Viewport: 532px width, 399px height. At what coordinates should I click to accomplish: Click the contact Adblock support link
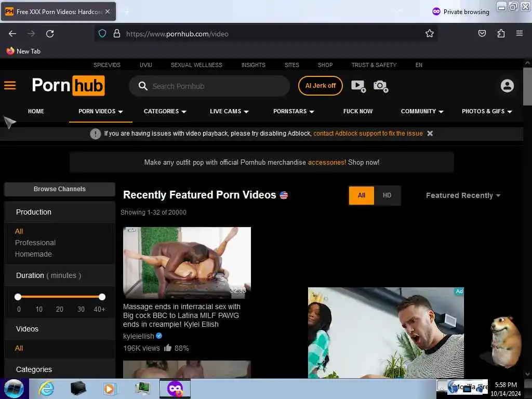[x=368, y=134]
